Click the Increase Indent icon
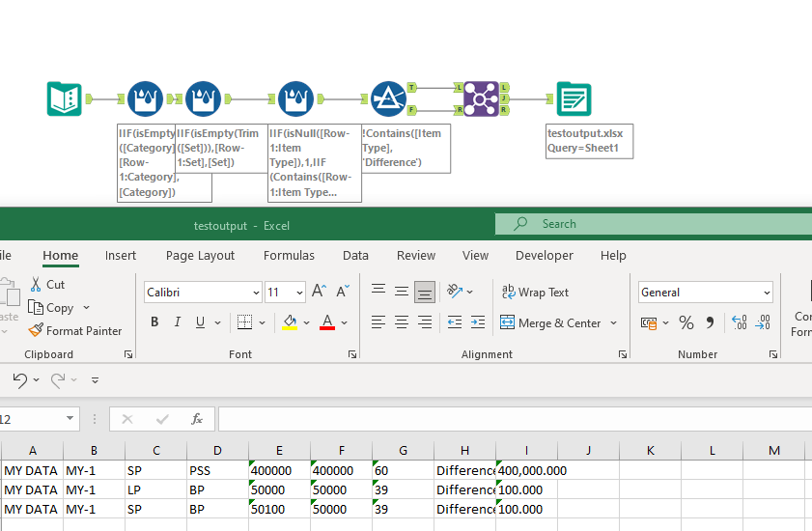 [479, 322]
